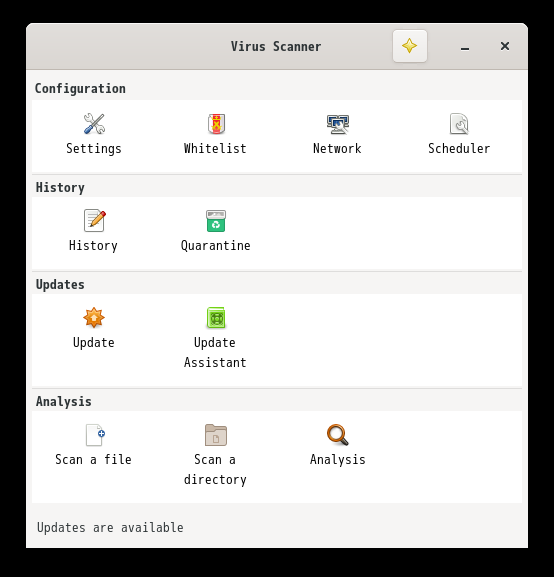
Task: Click the Scheduler label
Action: click(459, 149)
